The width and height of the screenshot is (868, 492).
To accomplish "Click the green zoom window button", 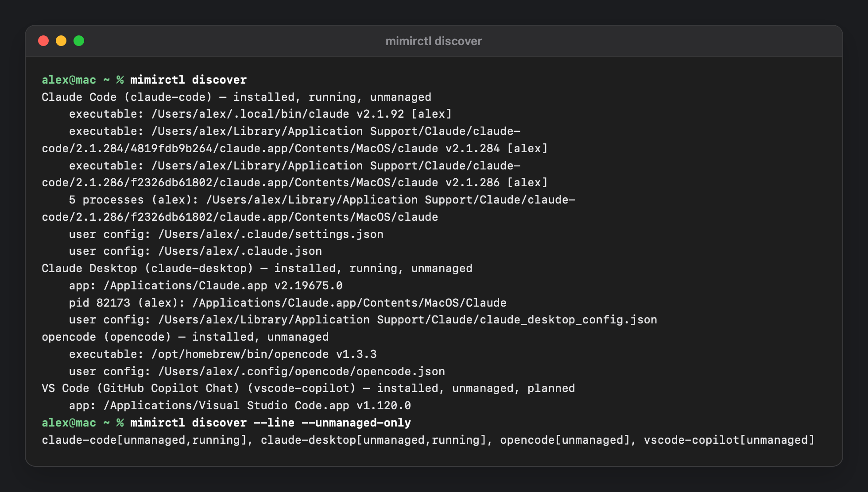I will point(79,41).
